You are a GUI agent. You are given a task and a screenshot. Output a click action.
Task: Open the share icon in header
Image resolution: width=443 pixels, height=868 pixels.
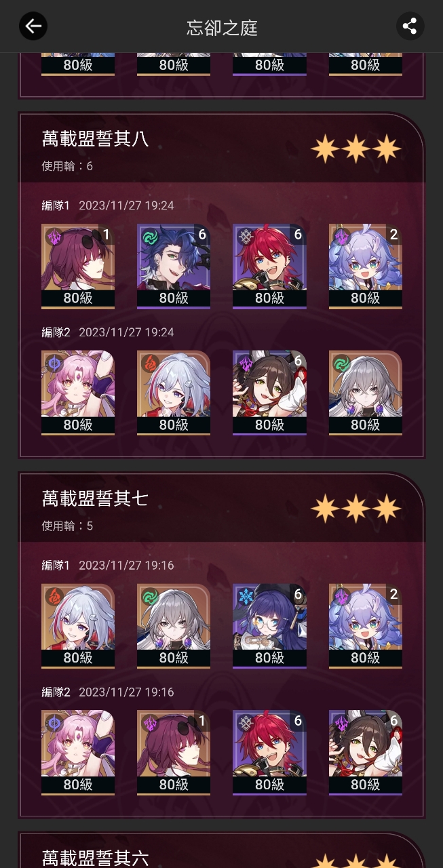pos(410,26)
